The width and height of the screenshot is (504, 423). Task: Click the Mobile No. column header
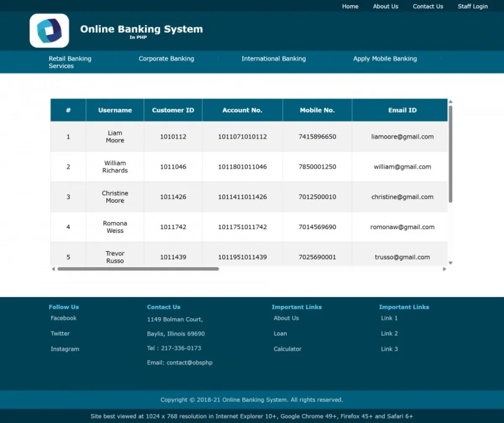pyautogui.click(x=317, y=110)
